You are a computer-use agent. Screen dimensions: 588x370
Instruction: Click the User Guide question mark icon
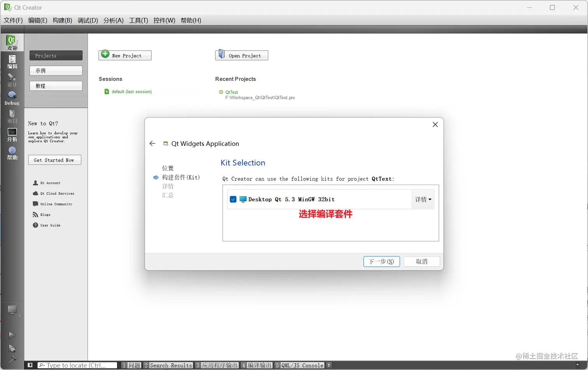[x=35, y=225]
